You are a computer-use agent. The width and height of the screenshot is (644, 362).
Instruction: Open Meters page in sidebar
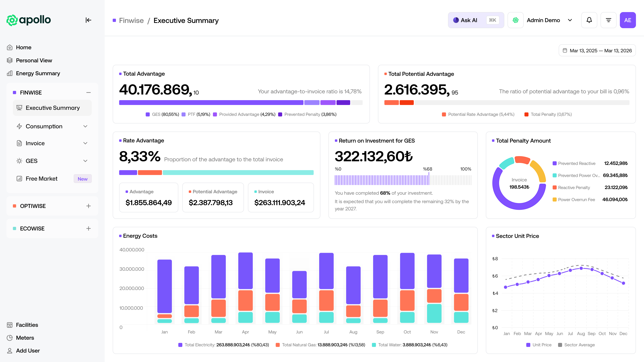point(25,338)
